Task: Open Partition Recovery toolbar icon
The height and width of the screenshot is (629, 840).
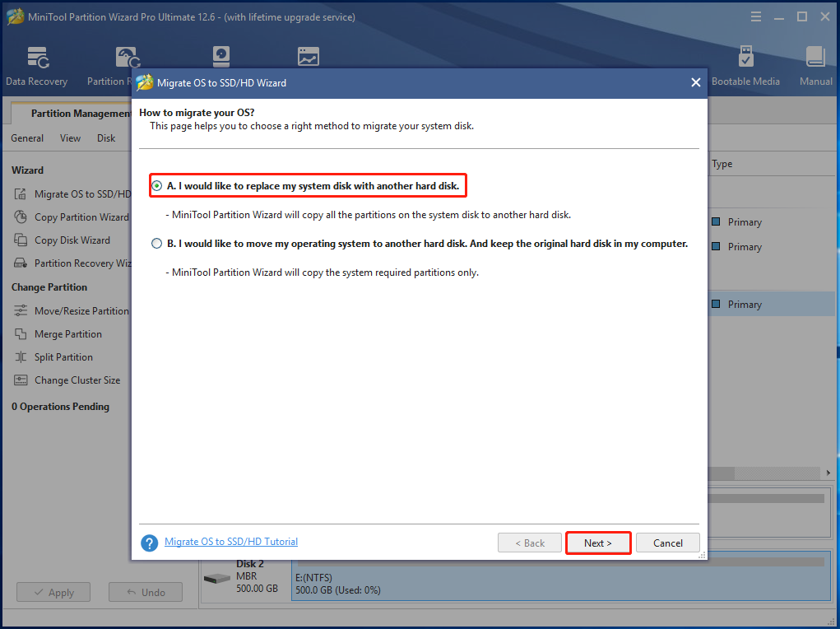Action: coord(128,58)
